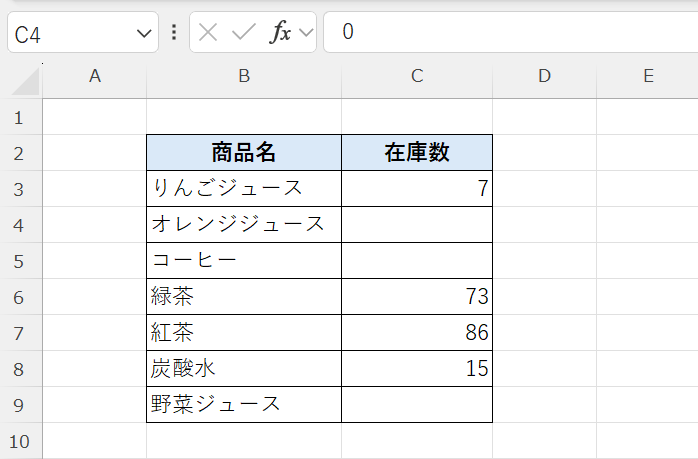The height and width of the screenshot is (459, 698).
Task: Select the 商品名 header cell
Action: pyautogui.click(x=244, y=153)
